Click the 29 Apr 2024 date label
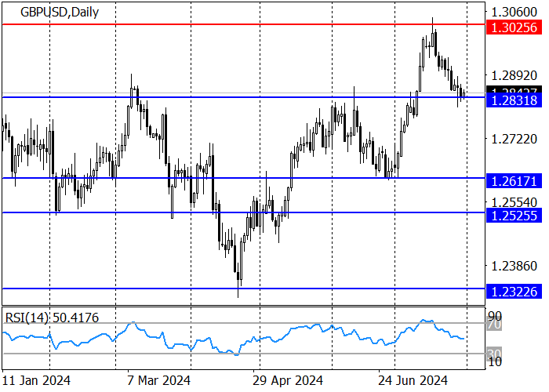Image resolution: width=549 pixels, height=392 pixels. pos(288,380)
